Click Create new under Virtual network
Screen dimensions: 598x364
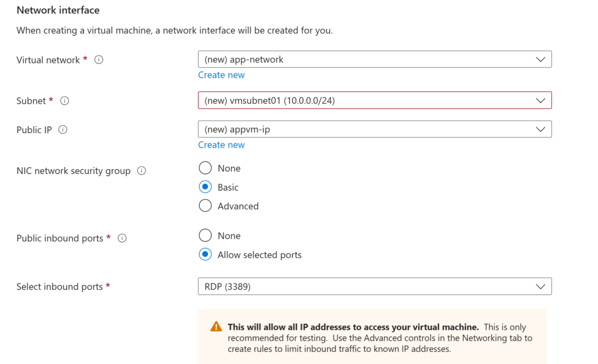tap(221, 75)
